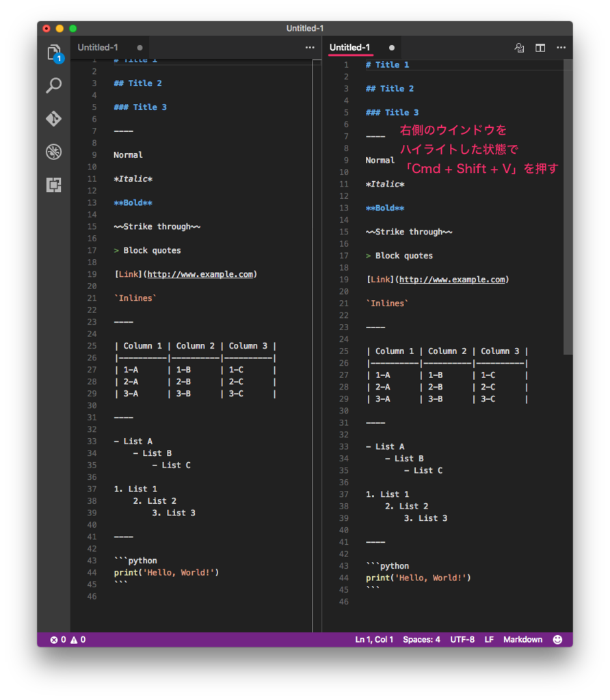
Task: Click Ln 1, Col 1 in status bar
Action: click(x=374, y=640)
